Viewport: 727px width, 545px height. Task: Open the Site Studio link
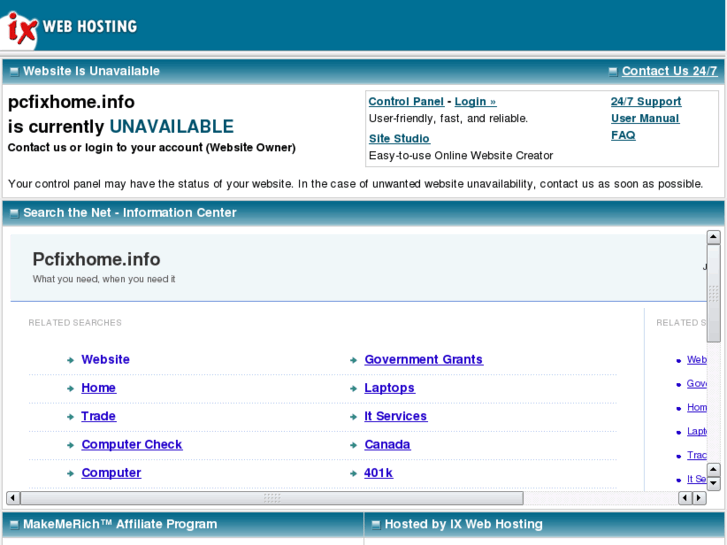399,139
